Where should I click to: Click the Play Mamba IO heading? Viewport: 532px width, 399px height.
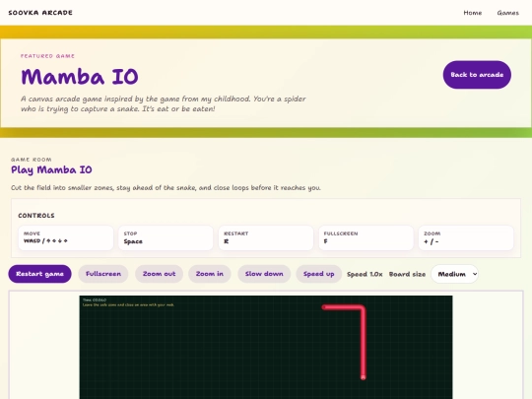pyautogui.click(x=51, y=169)
